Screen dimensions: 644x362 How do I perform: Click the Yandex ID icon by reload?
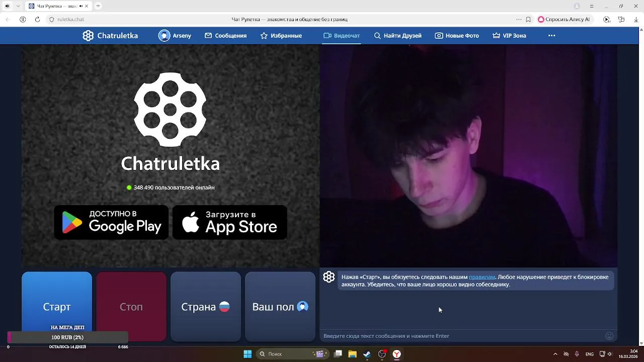[23, 20]
